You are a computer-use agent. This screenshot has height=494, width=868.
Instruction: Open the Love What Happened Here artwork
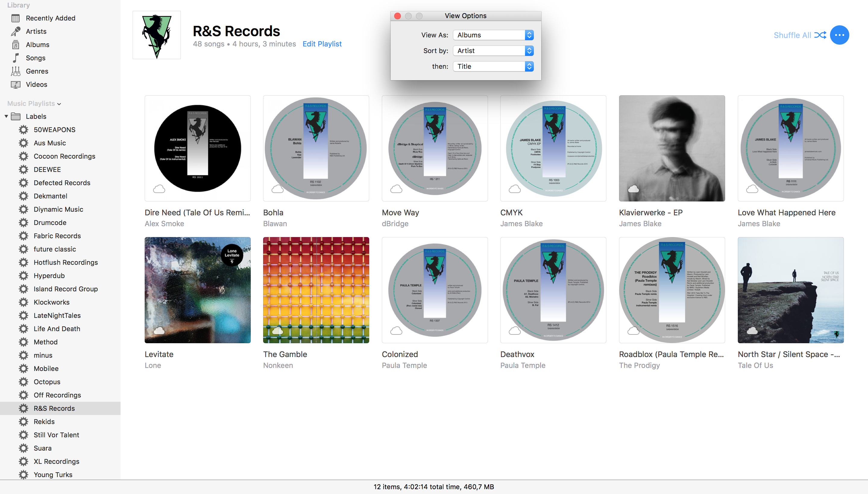[x=791, y=148]
